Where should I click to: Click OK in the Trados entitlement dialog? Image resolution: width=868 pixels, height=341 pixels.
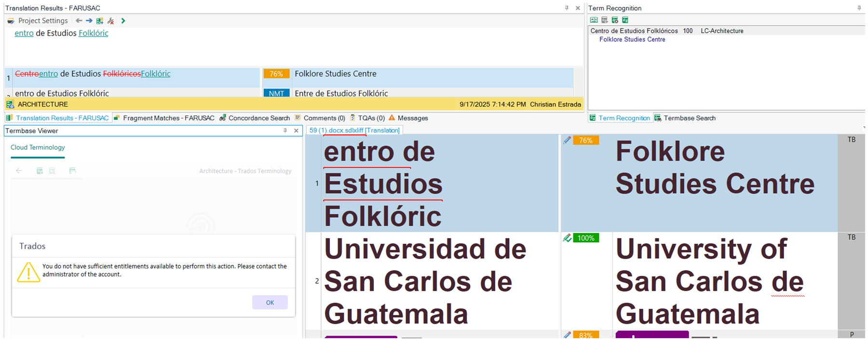pos(270,302)
